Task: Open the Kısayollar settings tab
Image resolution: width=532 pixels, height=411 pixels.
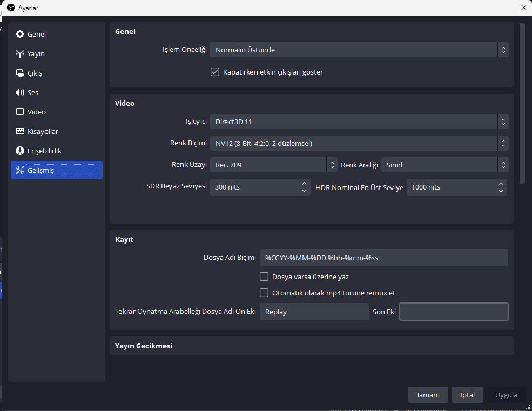Action: coord(43,132)
